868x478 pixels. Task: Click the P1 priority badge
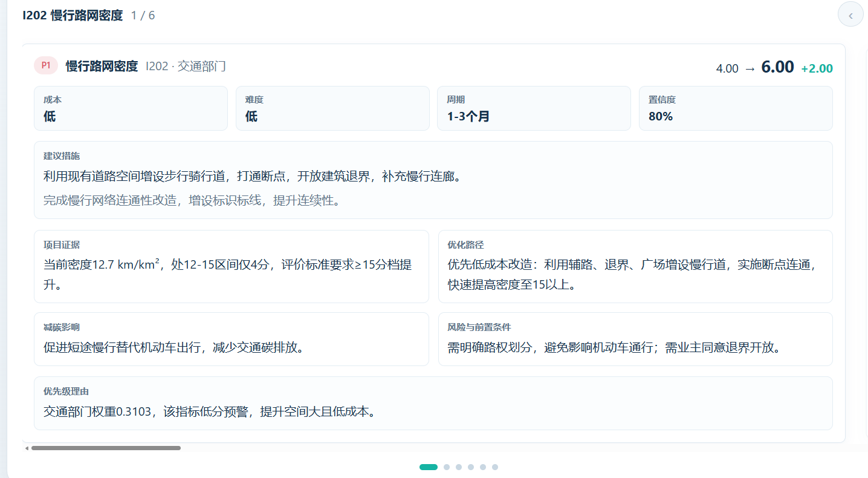46,65
